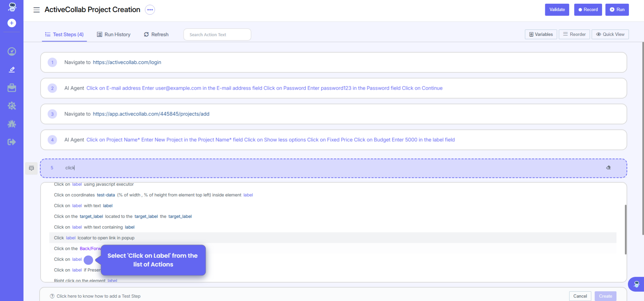Switch to the Run History tab
The height and width of the screenshot is (301, 644).
pos(113,35)
